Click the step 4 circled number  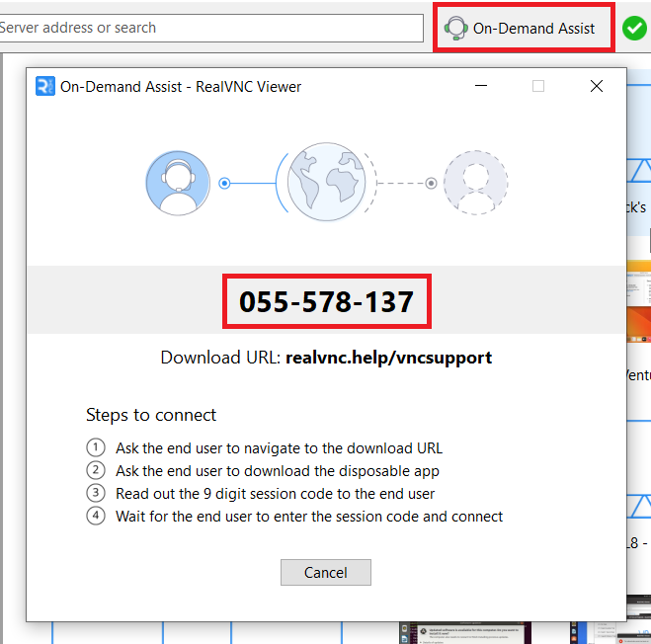(x=95, y=516)
